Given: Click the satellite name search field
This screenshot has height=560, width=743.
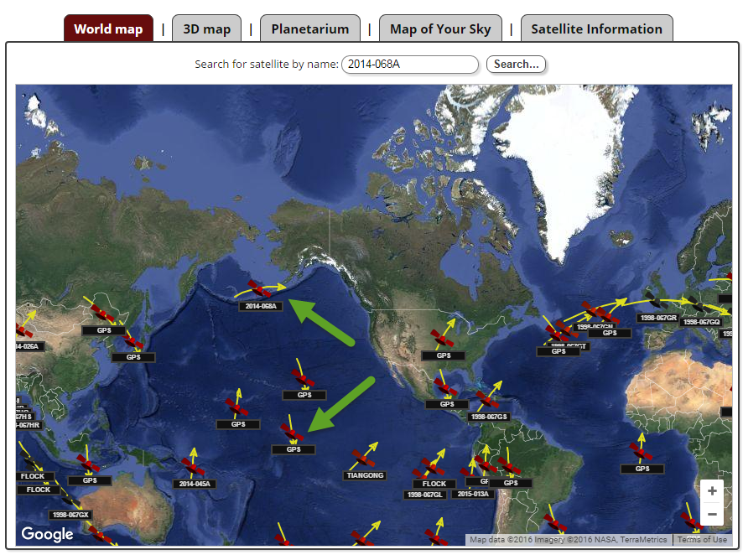Looking at the screenshot, I should click(x=410, y=65).
